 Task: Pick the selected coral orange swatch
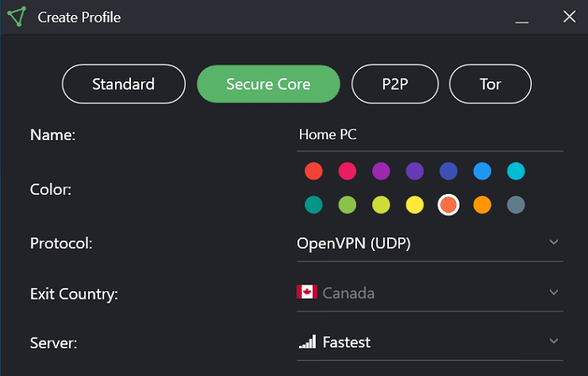449,205
